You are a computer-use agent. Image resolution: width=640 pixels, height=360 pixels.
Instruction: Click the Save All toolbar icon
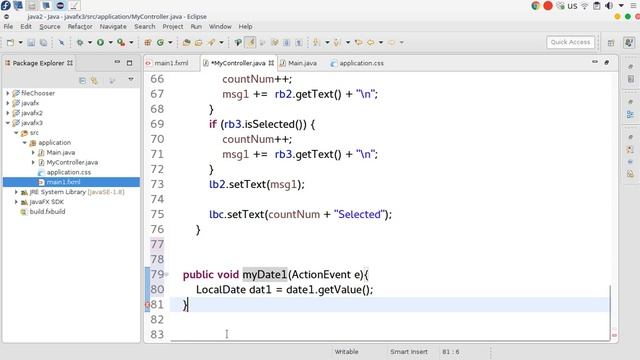(x=43, y=42)
